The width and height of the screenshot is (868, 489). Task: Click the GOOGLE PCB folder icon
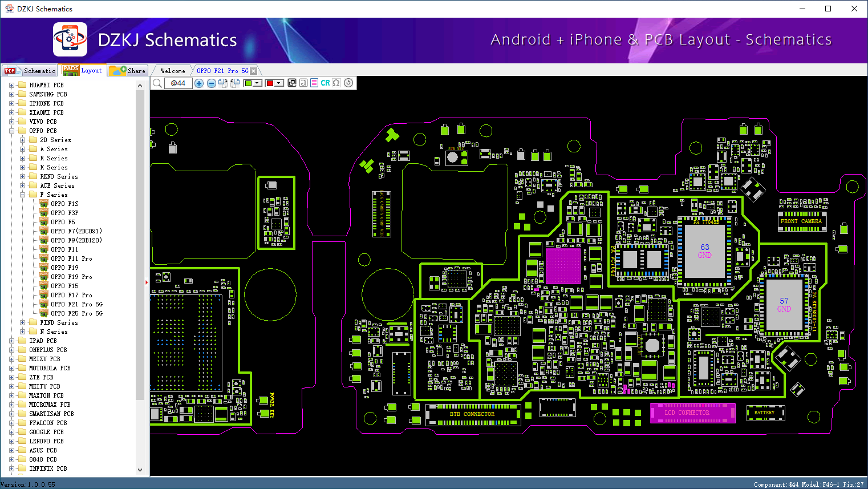[x=22, y=432]
